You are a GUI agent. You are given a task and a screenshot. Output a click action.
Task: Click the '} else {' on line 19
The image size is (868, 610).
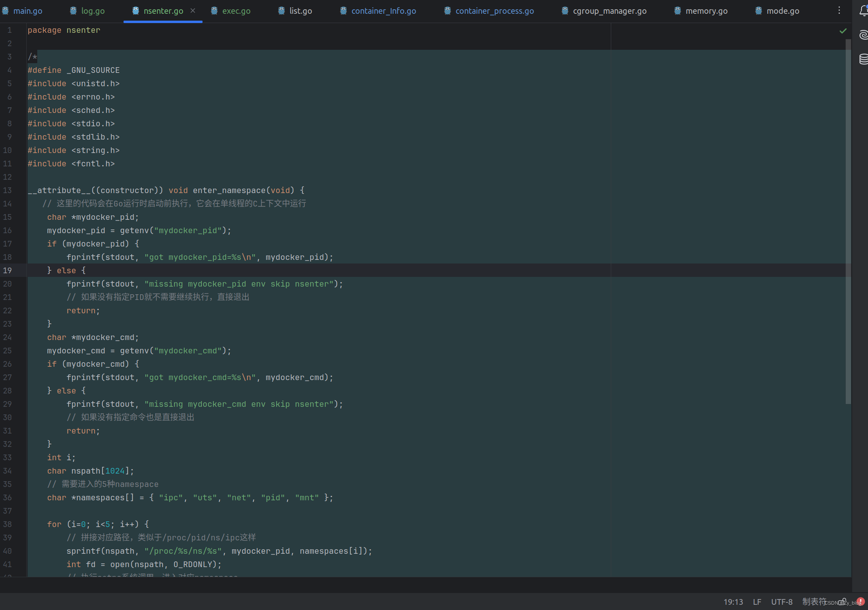coord(66,270)
